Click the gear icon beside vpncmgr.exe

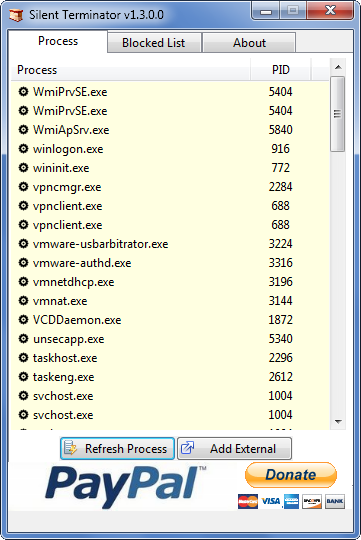[23, 187]
